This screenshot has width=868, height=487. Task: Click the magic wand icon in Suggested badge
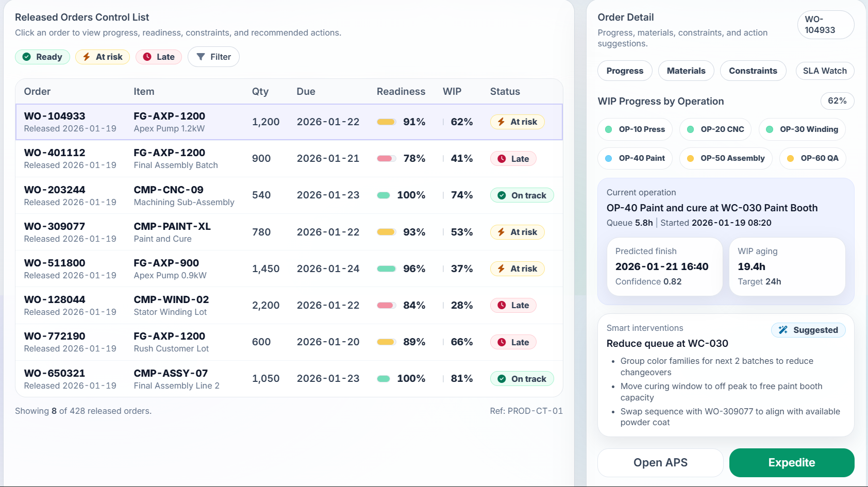tap(783, 330)
